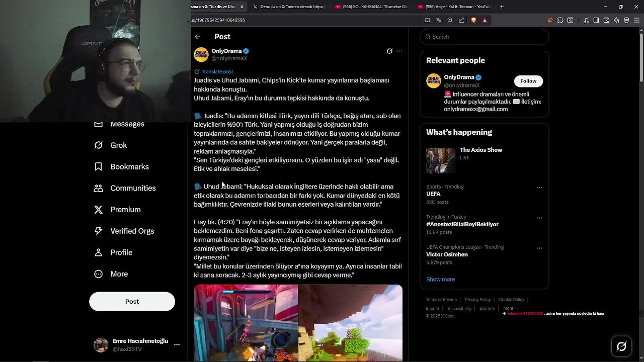Screen dimensions: 644x362
Task: Open The Axios Show live item
Action: [484, 159]
